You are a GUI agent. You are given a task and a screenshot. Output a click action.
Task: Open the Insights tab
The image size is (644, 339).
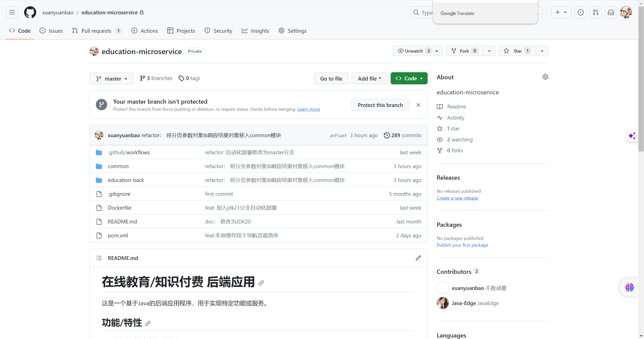pyautogui.click(x=255, y=31)
